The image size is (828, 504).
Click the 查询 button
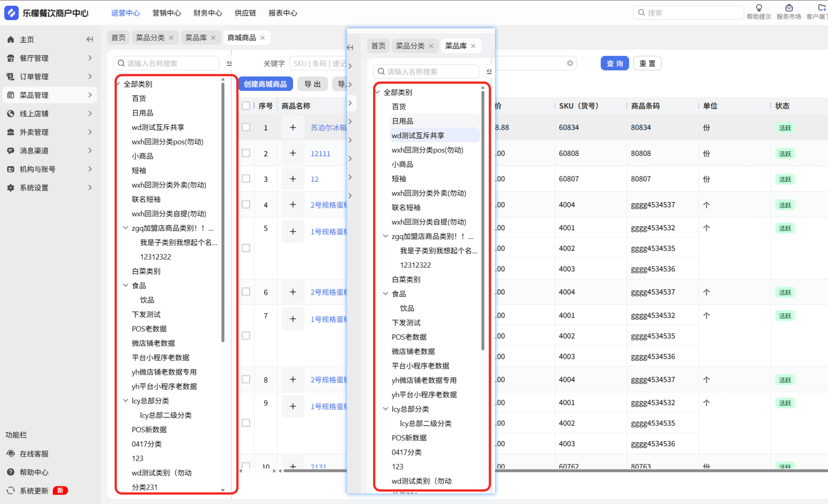pos(615,63)
